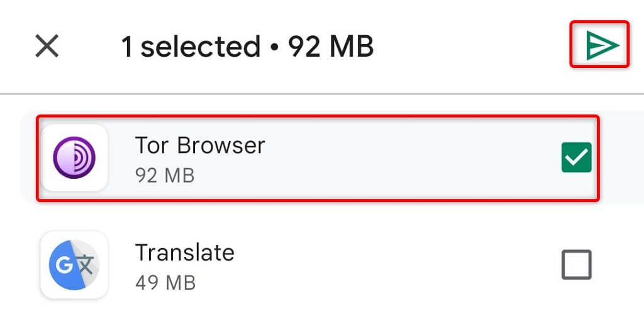Uncheck the Tor Browser checkbox
The image size is (644, 335).
(576, 157)
